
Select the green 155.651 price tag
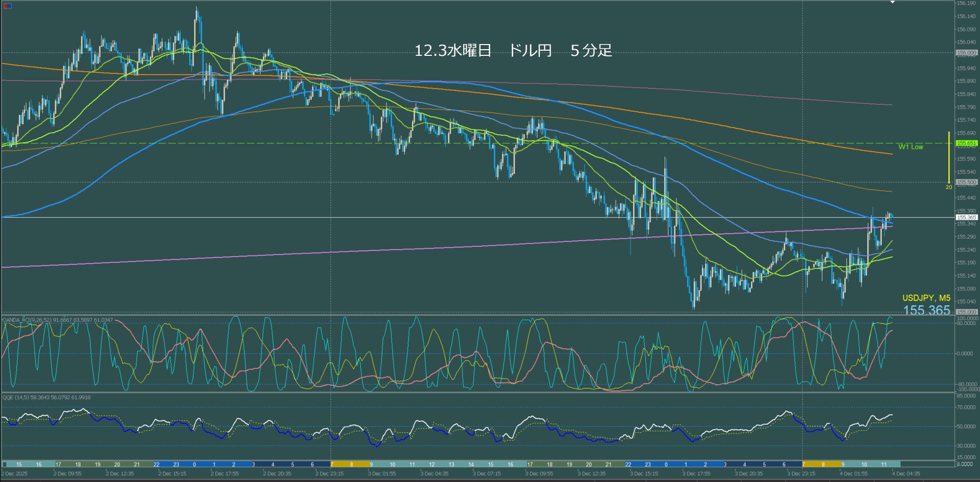coord(966,143)
